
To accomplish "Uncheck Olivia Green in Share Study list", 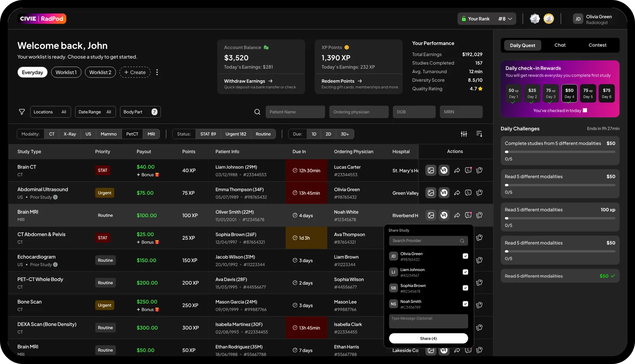I will [x=465, y=256].
